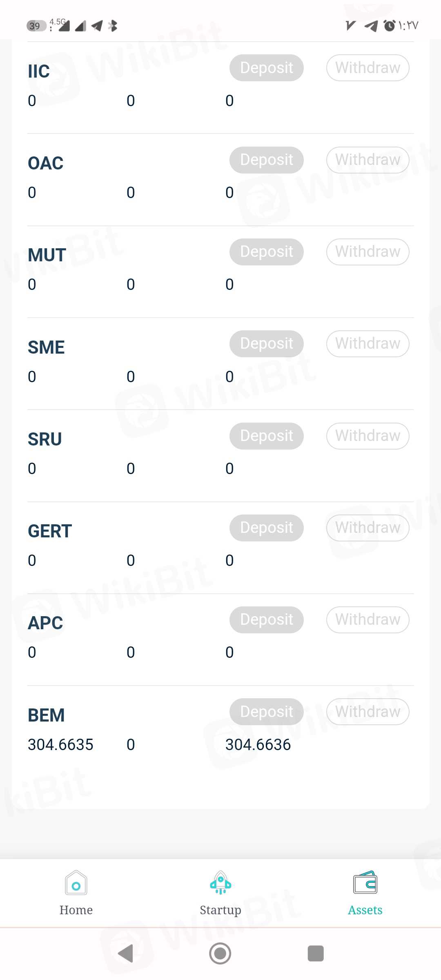
Task: Select the APC asset name
Action: [45, 623]
